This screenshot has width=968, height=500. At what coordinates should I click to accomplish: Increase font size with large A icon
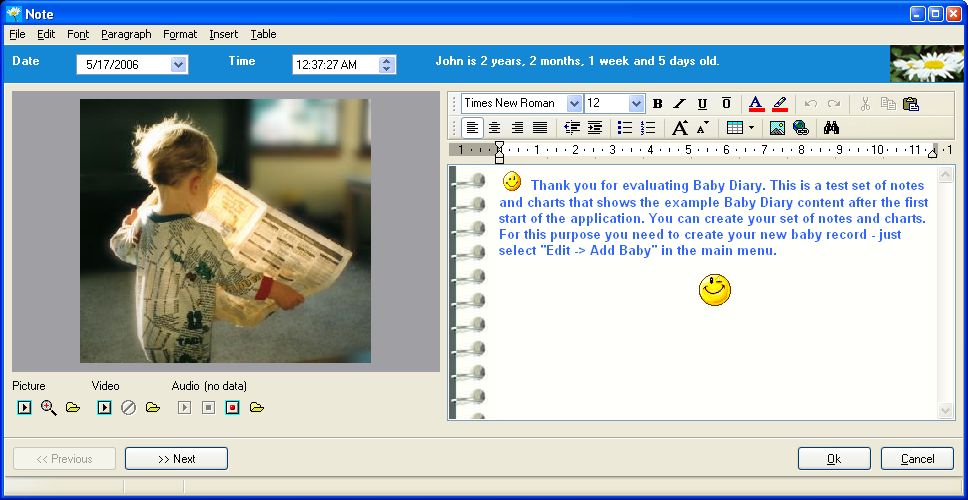click(679, 128)
